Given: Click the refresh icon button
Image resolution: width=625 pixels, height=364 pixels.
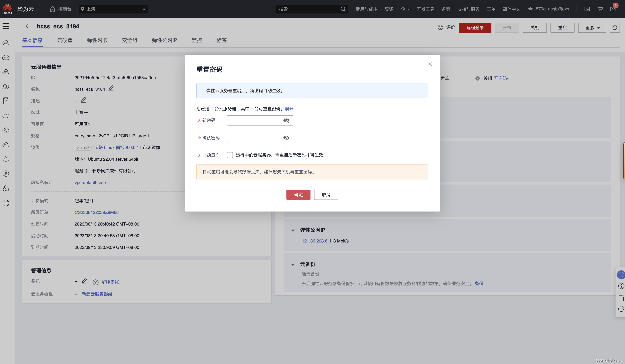Looking at the screenshot, I should click(x=615, y=28).
